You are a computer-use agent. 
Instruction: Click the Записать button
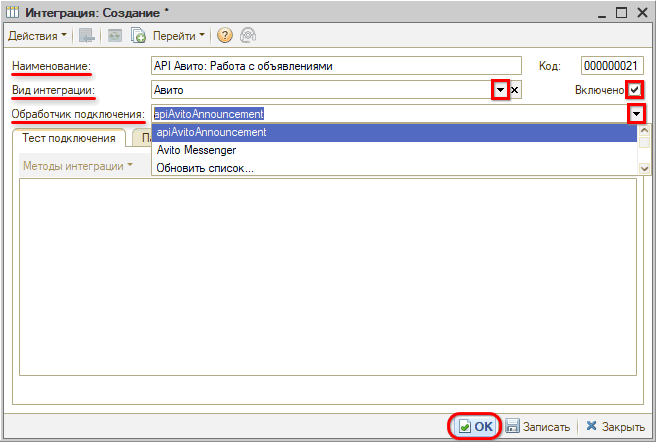(x=538, y=426)
